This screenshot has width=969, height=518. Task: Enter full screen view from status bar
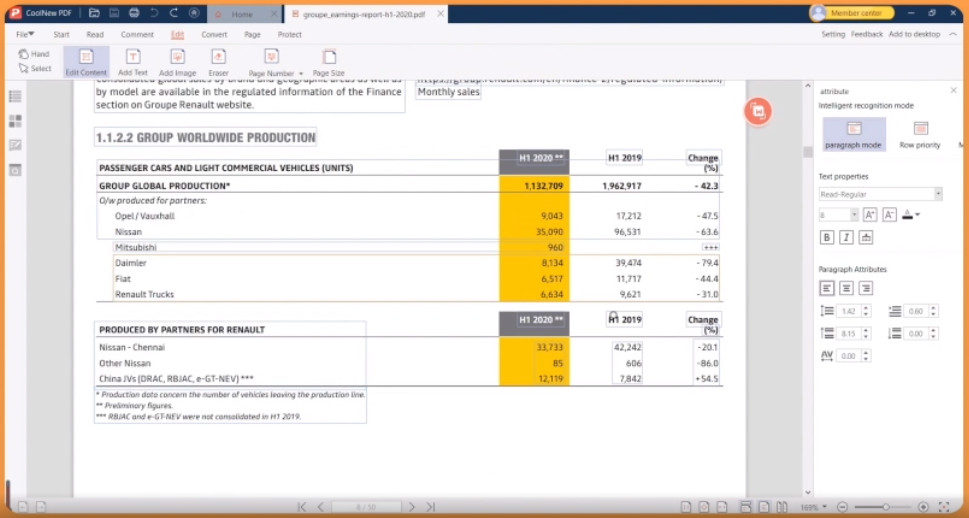[x=944, y=507]
